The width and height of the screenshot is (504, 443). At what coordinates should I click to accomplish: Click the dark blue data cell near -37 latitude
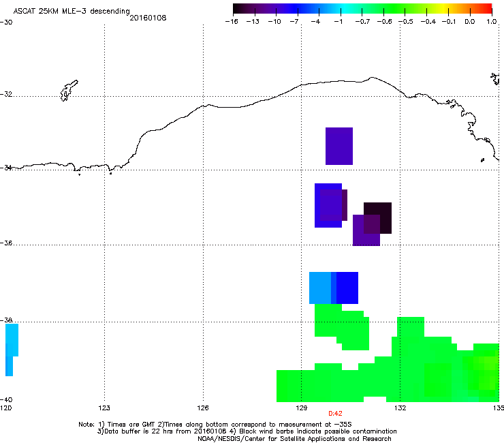coord(347,288)
